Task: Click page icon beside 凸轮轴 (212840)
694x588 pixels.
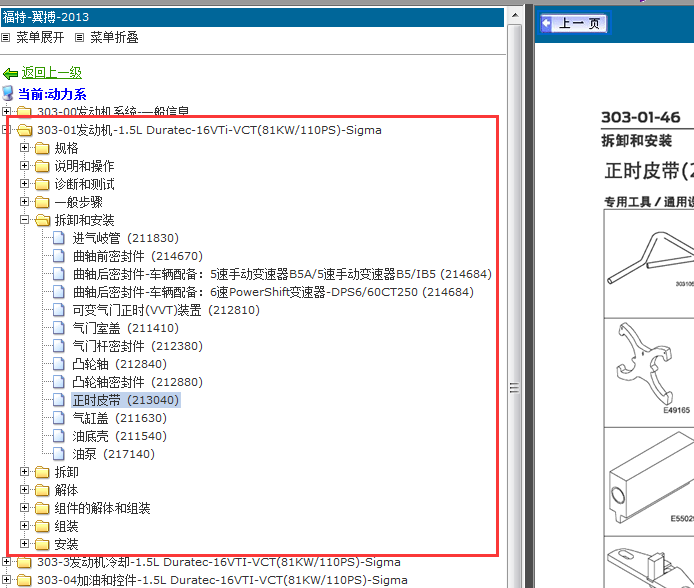Action: tap(58, 364)
